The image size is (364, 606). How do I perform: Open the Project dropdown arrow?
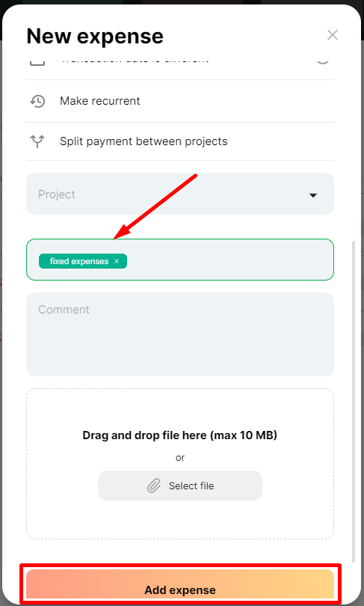click(x=313, y=195)
